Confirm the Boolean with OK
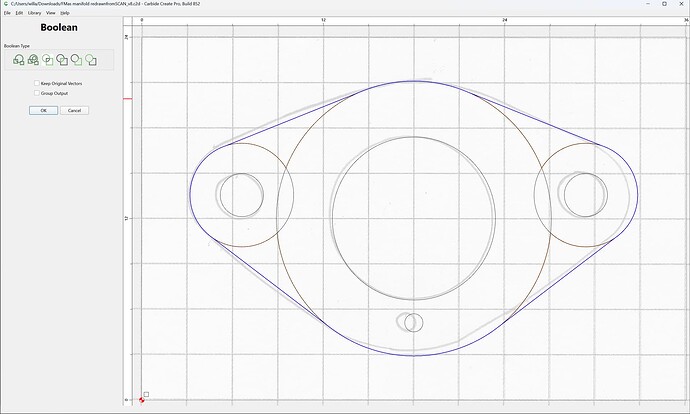The image size is (690, 414). 44,110
